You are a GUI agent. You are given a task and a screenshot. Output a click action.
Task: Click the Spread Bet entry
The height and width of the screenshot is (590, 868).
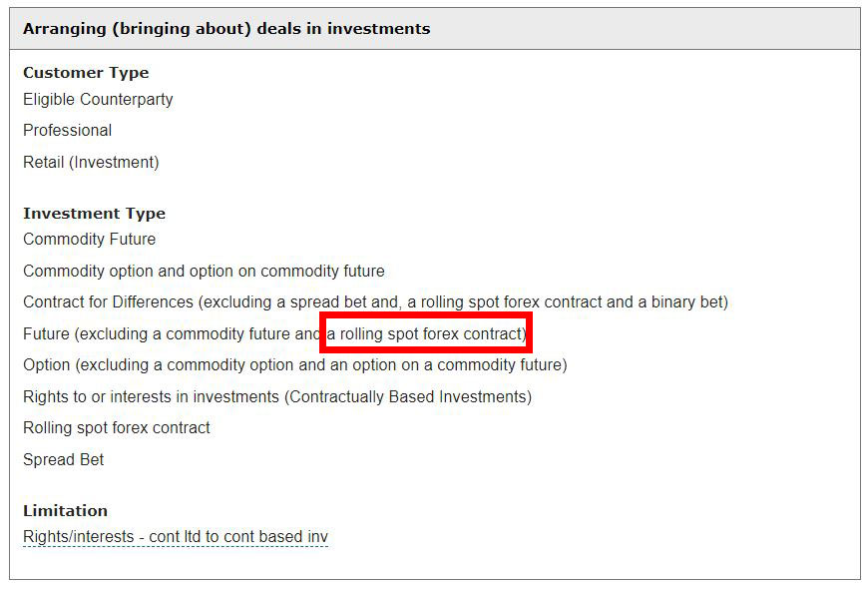pos(63,459)
